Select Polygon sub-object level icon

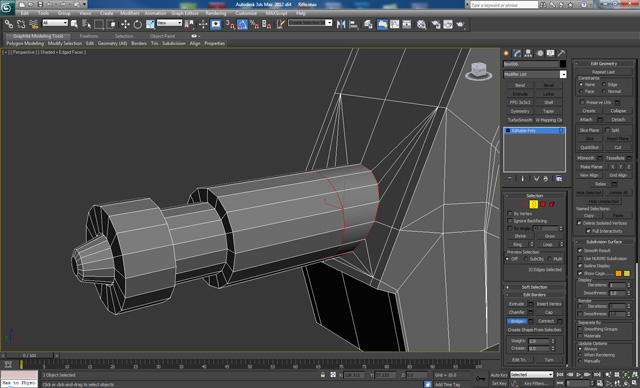tap(543, 204)
